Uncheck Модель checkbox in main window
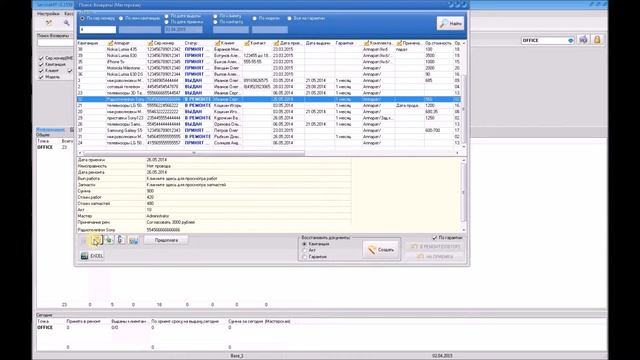Image resolution: width=640 pixels, height=360 pixels. point(41,77)
